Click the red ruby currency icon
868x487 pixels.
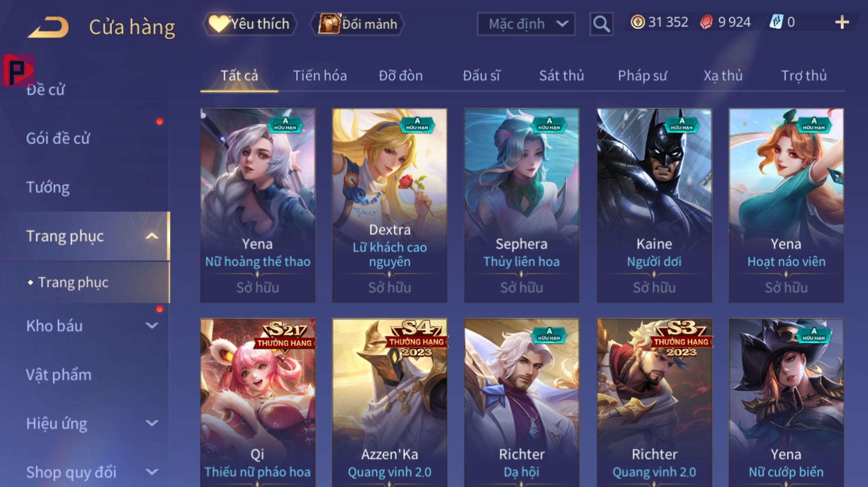[707, 22]
